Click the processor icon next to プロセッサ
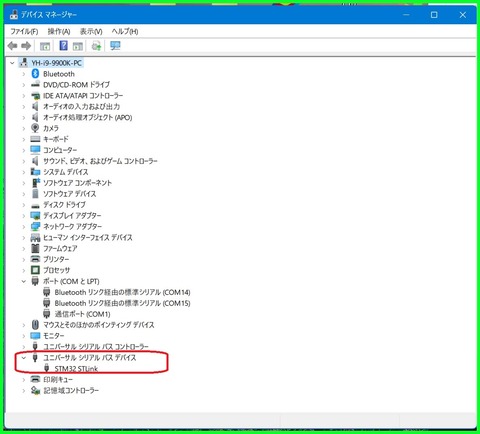Image resolution: width=480 pixels, height=434 pixels. point(35,270)
